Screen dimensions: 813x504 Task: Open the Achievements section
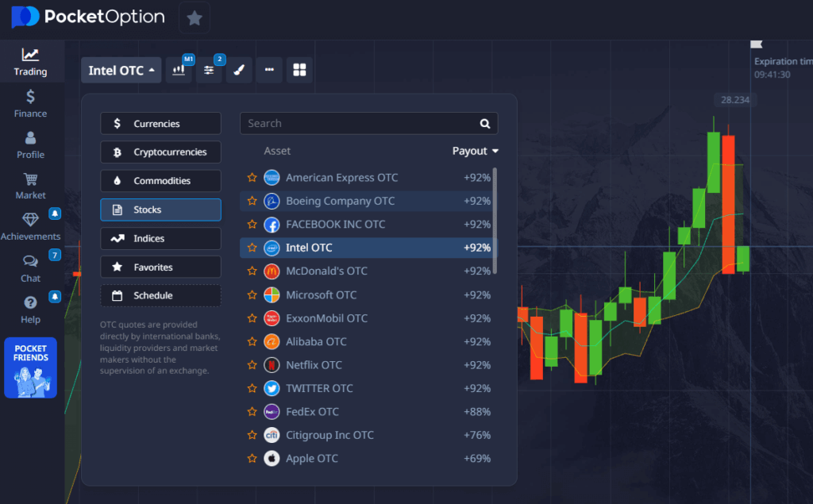pyautogui.click(x=30, y=226)
